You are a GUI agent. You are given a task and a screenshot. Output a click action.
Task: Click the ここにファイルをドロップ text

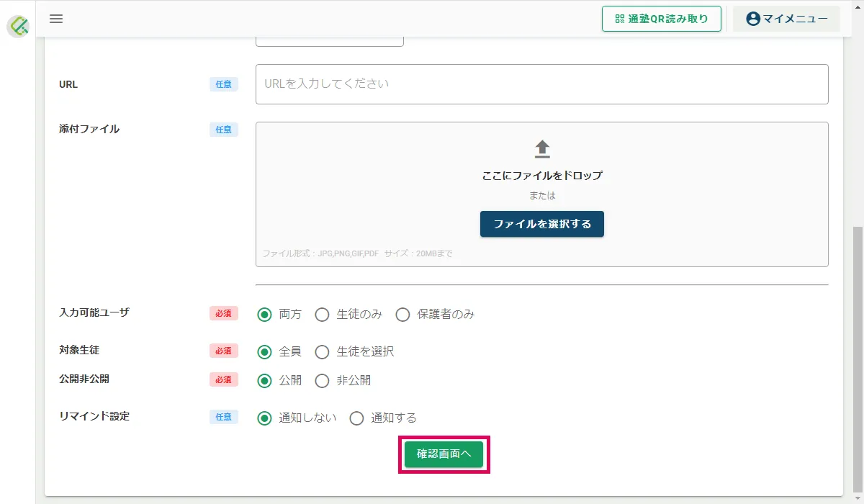coord(542,176)
